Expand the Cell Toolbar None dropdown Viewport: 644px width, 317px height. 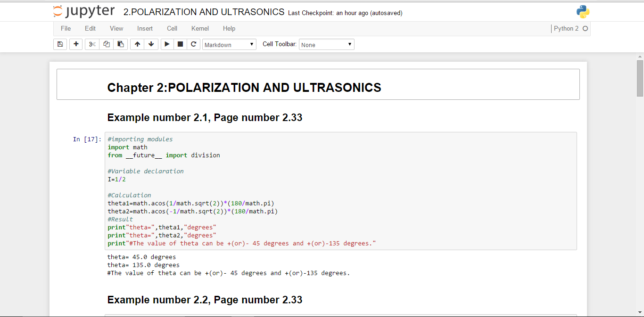326,45
